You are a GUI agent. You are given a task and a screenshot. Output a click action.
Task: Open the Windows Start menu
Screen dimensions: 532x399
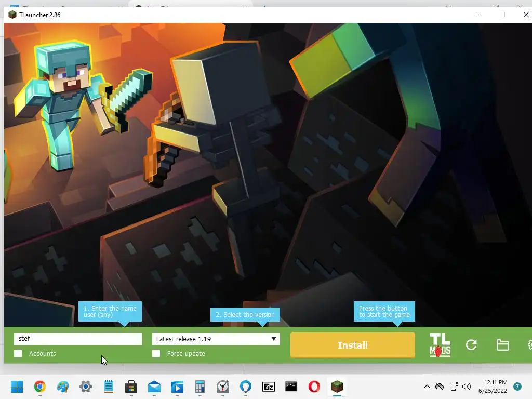point(17,387)
